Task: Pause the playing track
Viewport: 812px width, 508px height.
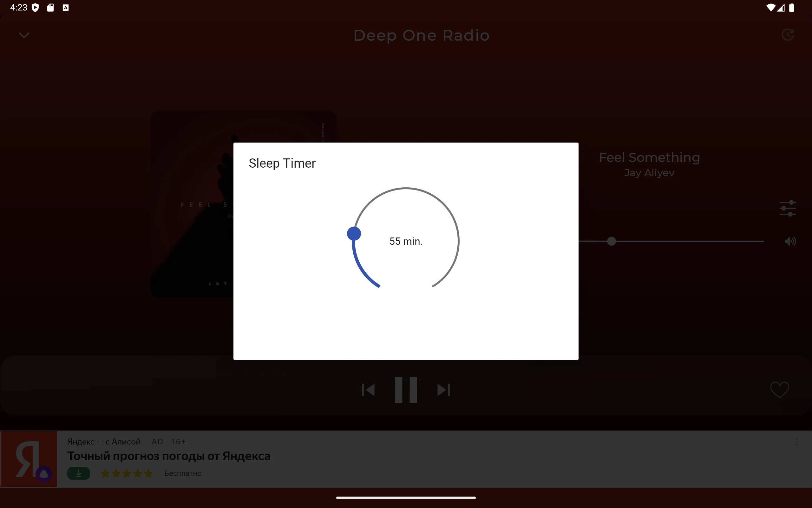Action: tap(406, 390)
